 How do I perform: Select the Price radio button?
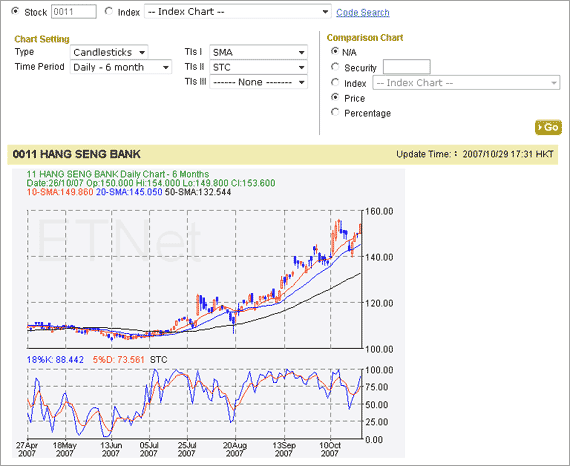pos(335,97)
